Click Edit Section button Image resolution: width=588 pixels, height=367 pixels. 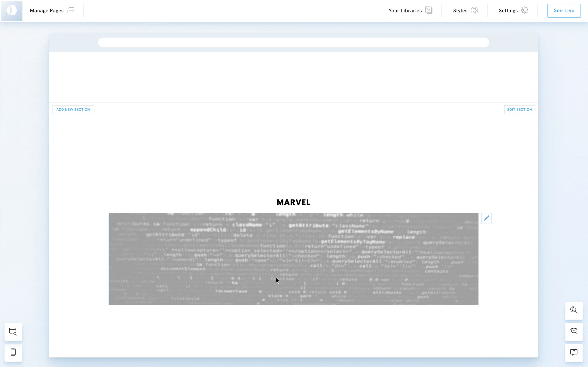(x=519, y=109)
